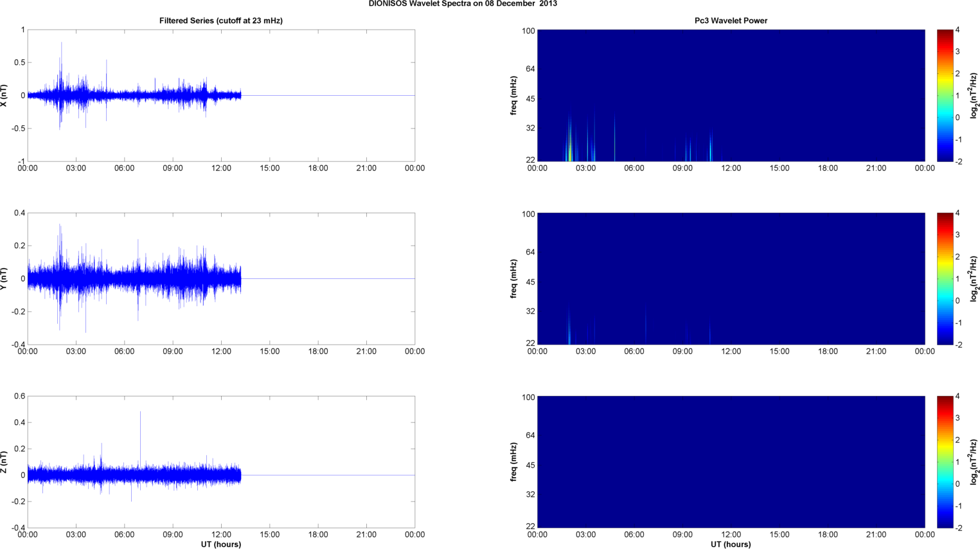Click the 64 frequency tick on middle spectrogram
This screenshot has height=549, width=980.
(530, 253)
